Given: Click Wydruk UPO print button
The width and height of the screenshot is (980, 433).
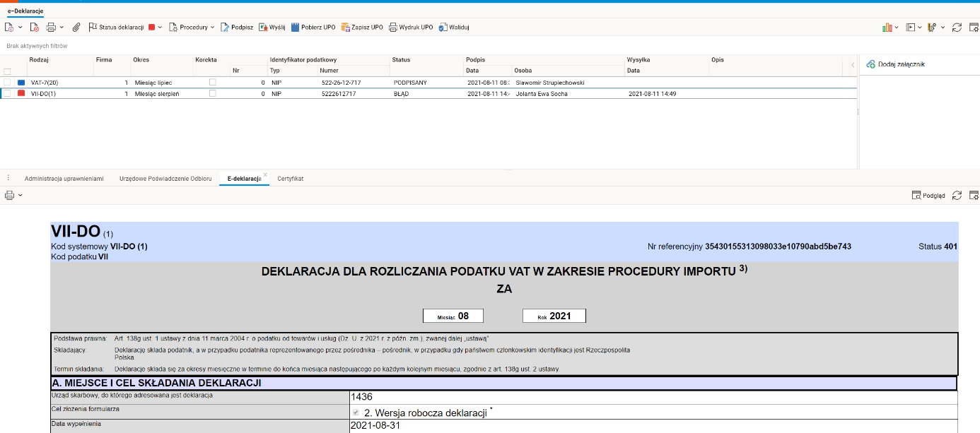Looking at the screenshot, I should tap(410, 27).
